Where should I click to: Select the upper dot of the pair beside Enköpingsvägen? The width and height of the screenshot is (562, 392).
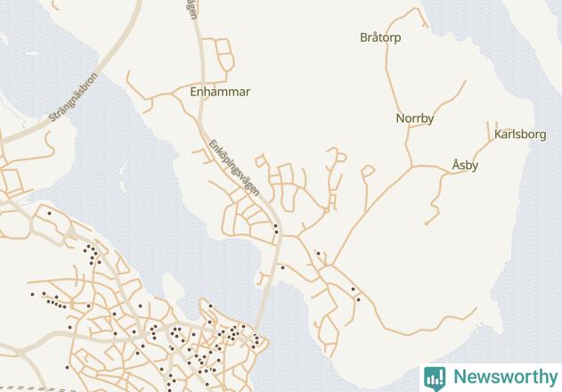(x=275, y=226)
